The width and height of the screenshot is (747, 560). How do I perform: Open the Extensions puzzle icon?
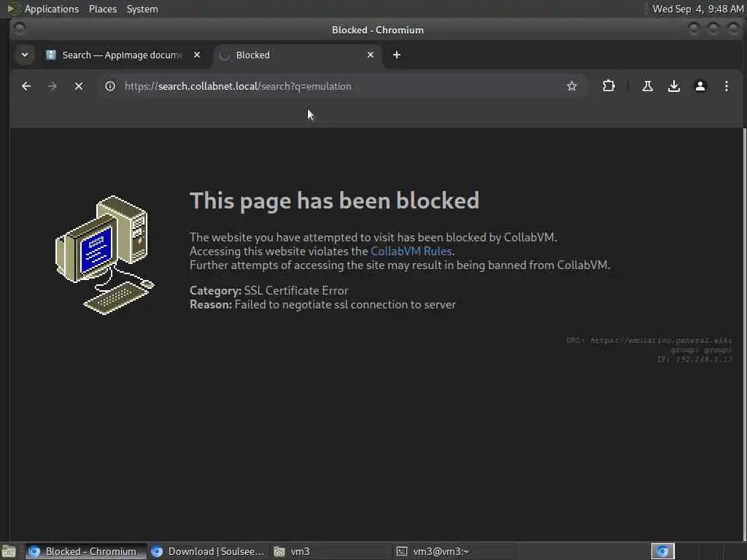(x=608, y=86)
